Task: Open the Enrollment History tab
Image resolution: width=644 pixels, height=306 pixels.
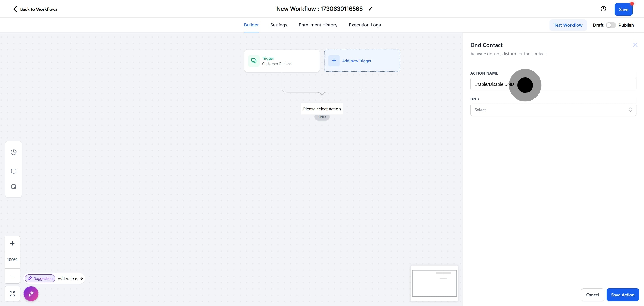Action: [x=318, y=25]
